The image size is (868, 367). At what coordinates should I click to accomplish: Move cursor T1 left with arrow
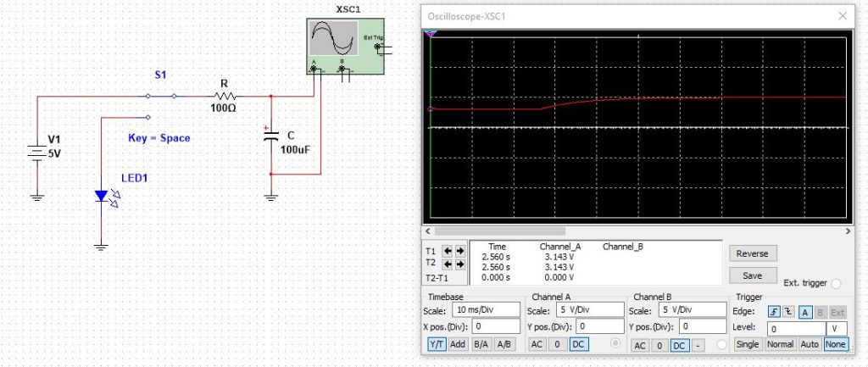point(448,251)
